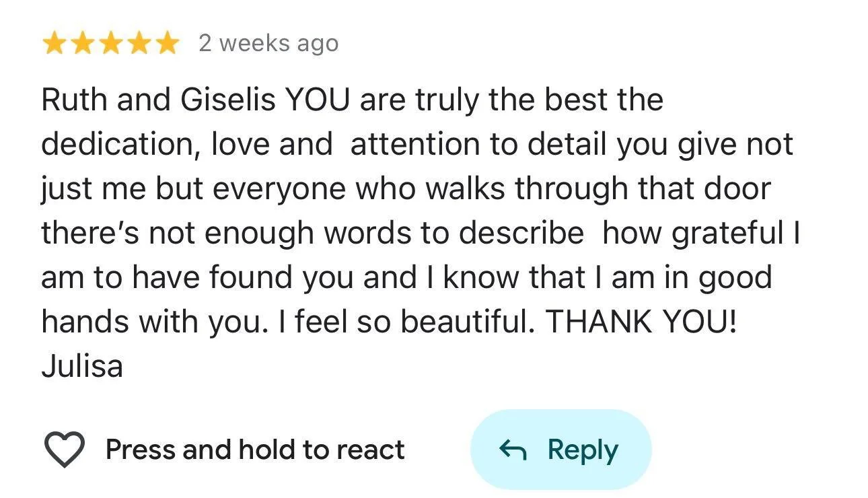Image resolution: width=868 pixels, height=498 pixels.
Task: Click the line starting "just me but everyone"
Action: pyautogui.click(x=406, y=189)
